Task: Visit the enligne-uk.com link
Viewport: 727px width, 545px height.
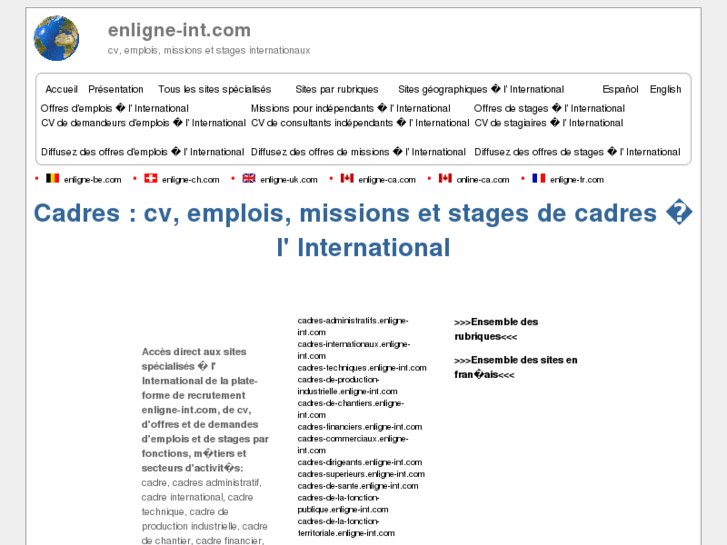Action: [x=289, y=180]
